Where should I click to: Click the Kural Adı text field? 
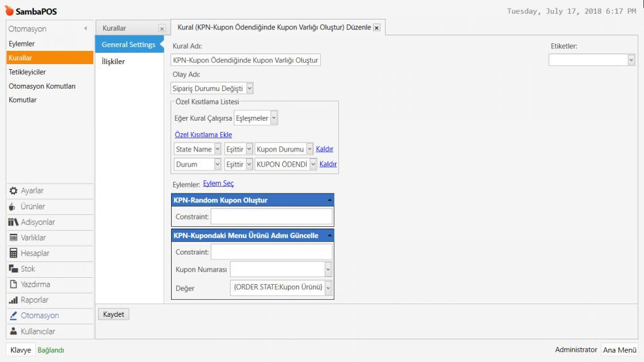pyautogui.click(x=246, y=60)
